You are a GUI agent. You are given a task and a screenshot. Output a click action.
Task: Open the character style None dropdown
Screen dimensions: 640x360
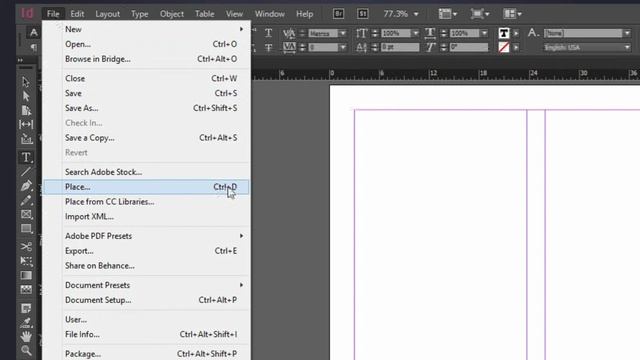coord(627,33)
